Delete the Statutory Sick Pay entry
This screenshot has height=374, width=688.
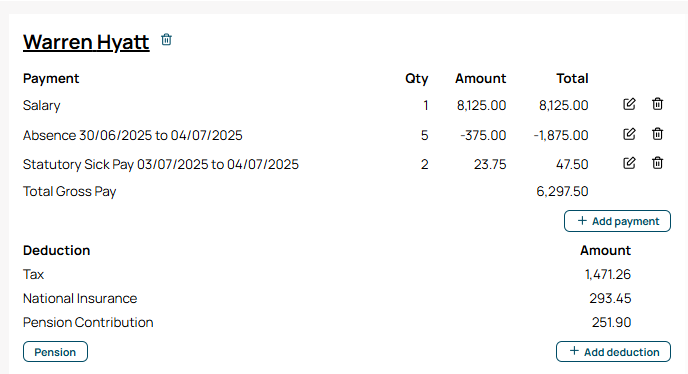pyautogui.click(x=657, y=163)
